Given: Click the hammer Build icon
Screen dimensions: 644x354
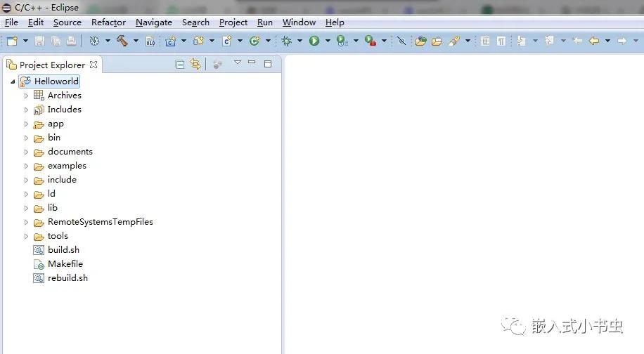Looking at the screenshot, I should click(122, 41).
